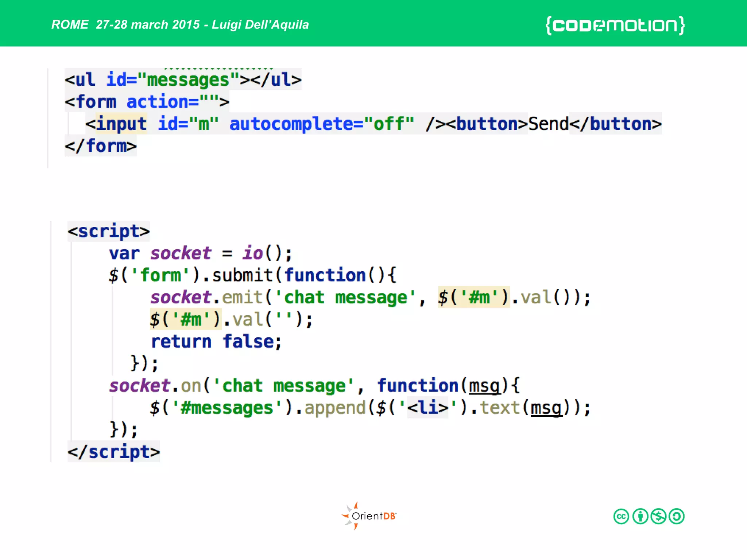Click the autocomplete off attribute
This screenshot has height=560, width=747.
[x=322, y=124]
